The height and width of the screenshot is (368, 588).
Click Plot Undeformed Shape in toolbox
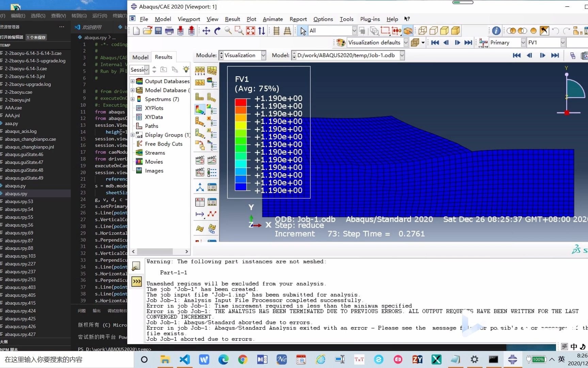200,97
